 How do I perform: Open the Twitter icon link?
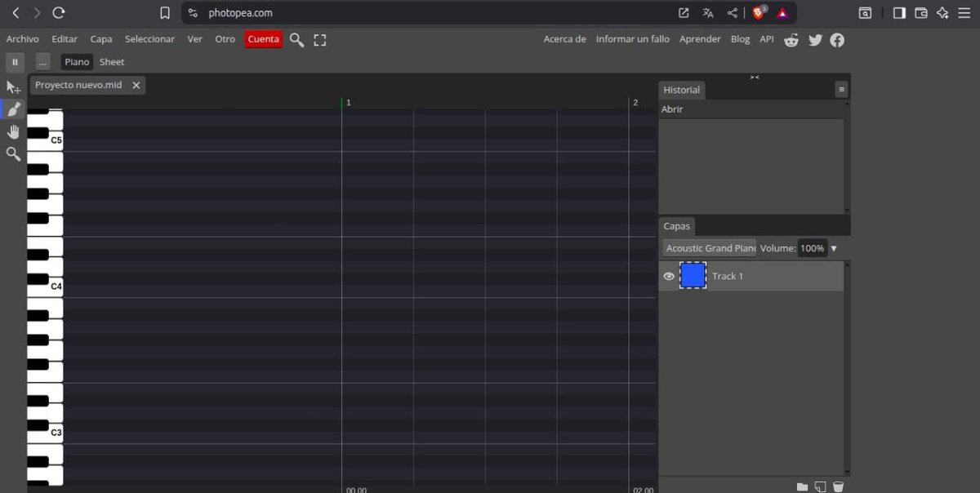815,40
